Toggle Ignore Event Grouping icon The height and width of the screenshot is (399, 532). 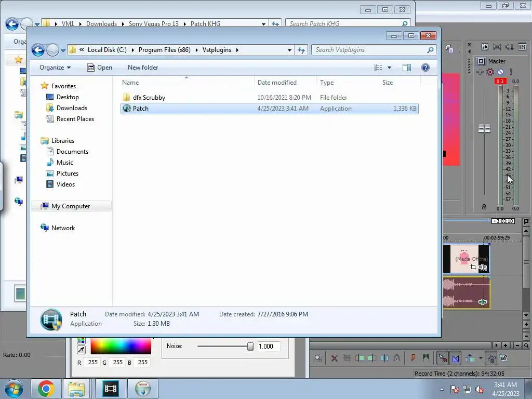(504, 358)
